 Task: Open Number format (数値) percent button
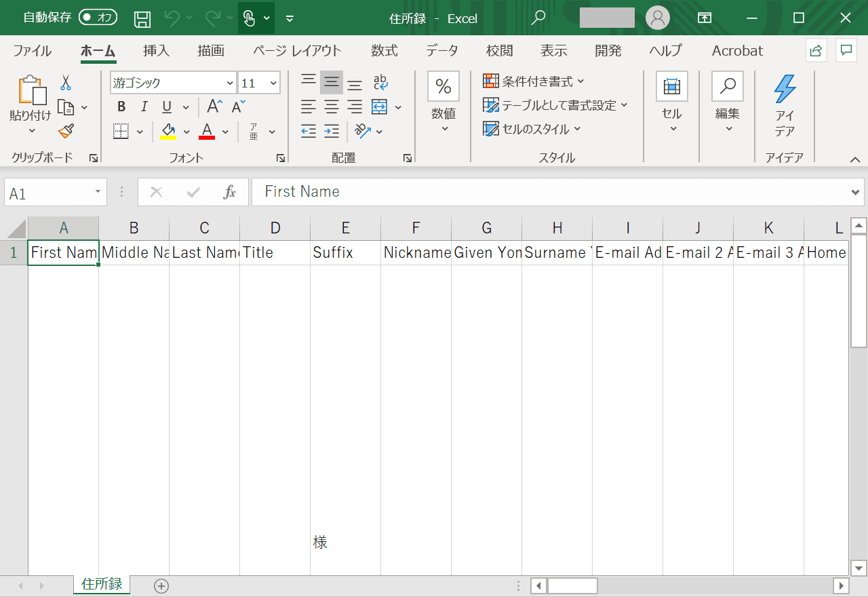443,86
